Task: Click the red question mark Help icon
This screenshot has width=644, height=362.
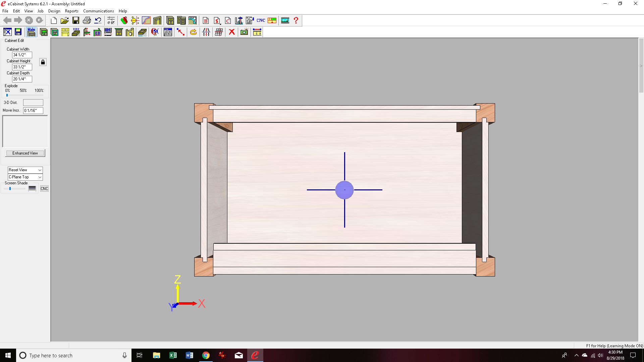Action: 296,20
